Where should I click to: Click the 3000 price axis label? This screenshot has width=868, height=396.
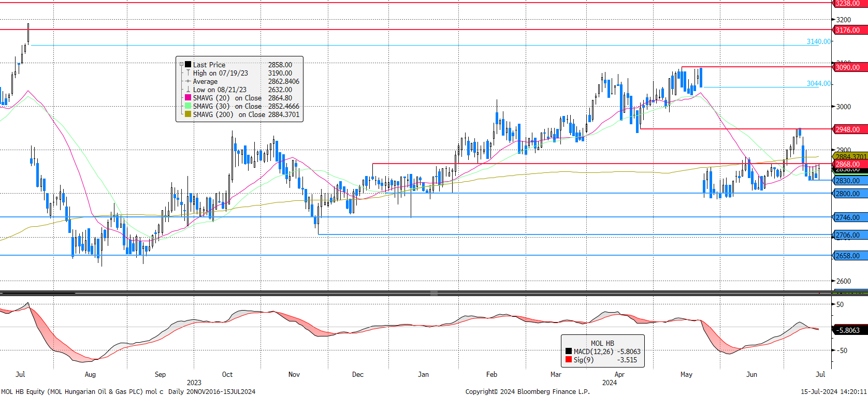pyautogui.click(x=844, y=107)
